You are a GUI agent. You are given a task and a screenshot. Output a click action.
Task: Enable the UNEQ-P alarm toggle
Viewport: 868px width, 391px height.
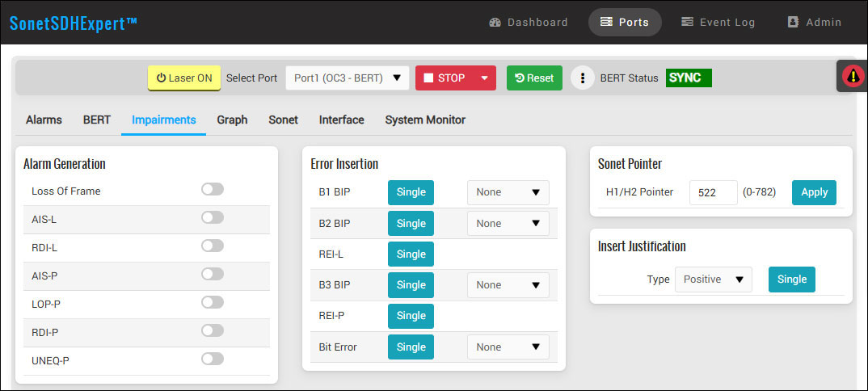click(x=213, y=359)
